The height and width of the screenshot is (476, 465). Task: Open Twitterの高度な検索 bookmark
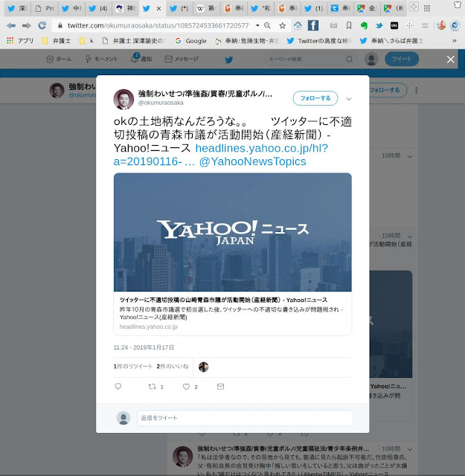pos(319,41)
